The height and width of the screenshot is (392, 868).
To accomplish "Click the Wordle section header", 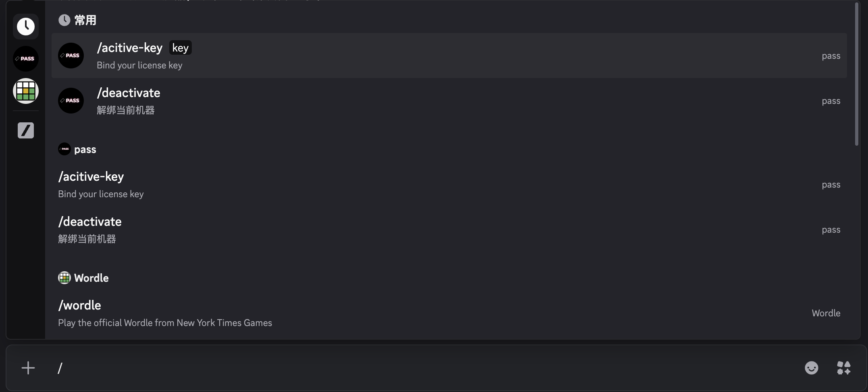I will [x=91, y=278].
